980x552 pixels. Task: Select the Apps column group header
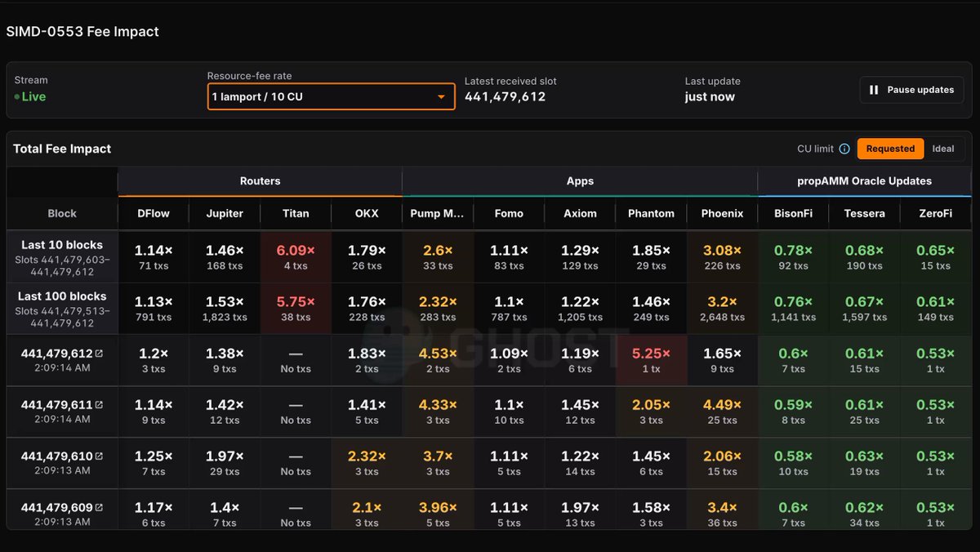coord(580,181)
